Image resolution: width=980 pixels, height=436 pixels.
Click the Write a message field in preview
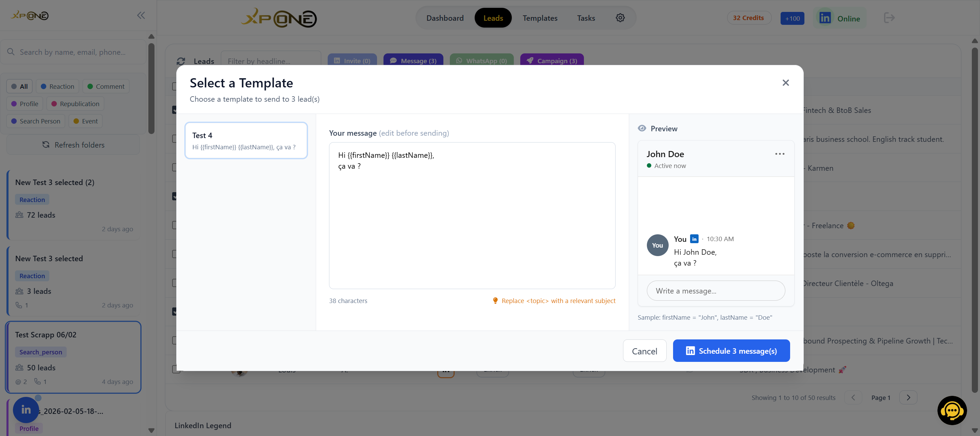point(716,291)
